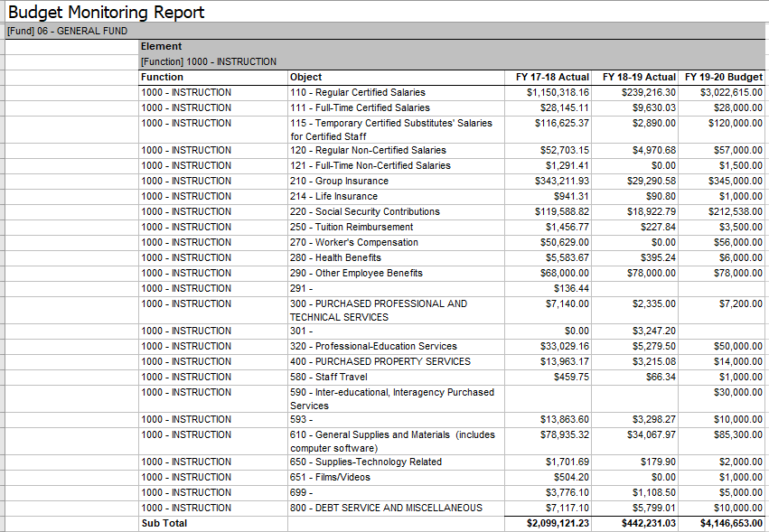Select 120 - Regular Non-Certified Salaries cell

(x=397, y=151)
